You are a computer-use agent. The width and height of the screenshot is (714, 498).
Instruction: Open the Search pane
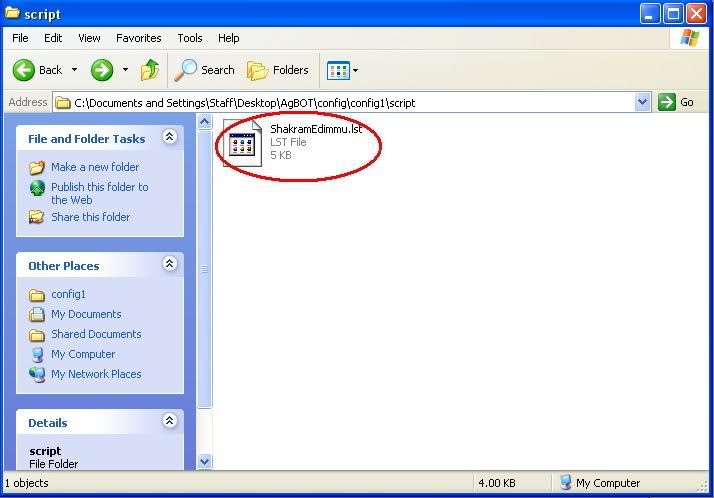(204, 70)
